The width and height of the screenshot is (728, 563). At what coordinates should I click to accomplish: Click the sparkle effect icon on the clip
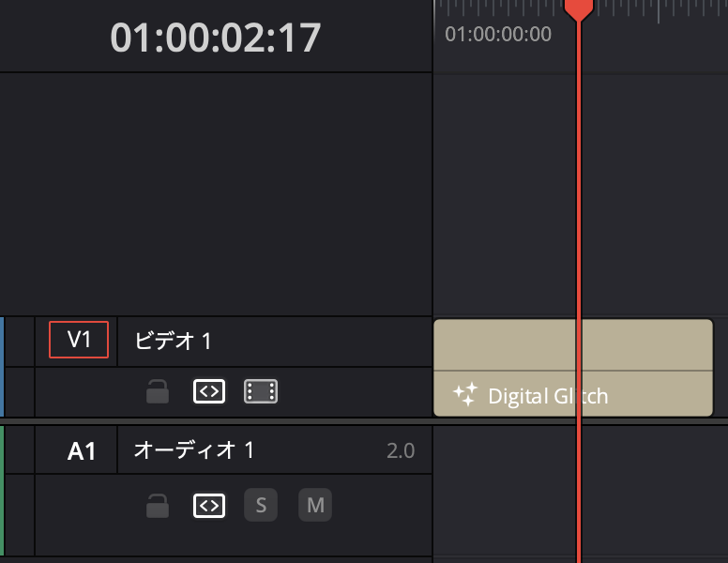[464, 395]
